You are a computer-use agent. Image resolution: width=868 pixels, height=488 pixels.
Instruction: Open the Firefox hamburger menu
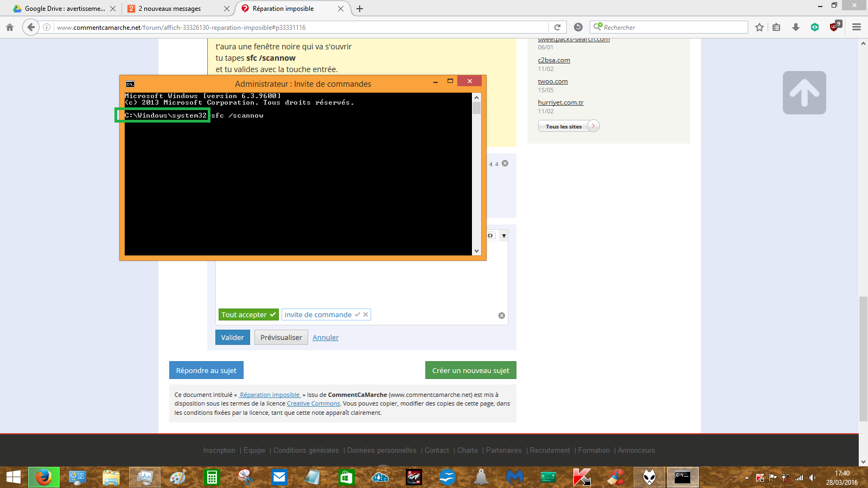(857, 27)
